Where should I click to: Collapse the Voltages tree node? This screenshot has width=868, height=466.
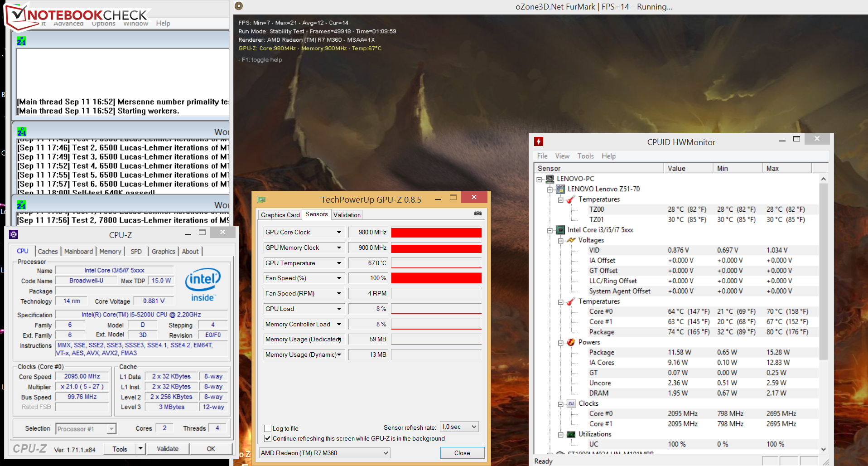(x=561, y=241)
